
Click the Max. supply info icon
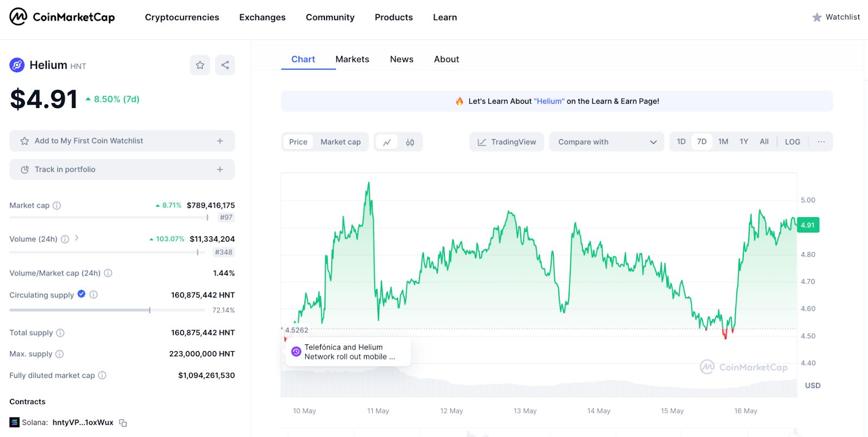(60, 354)
